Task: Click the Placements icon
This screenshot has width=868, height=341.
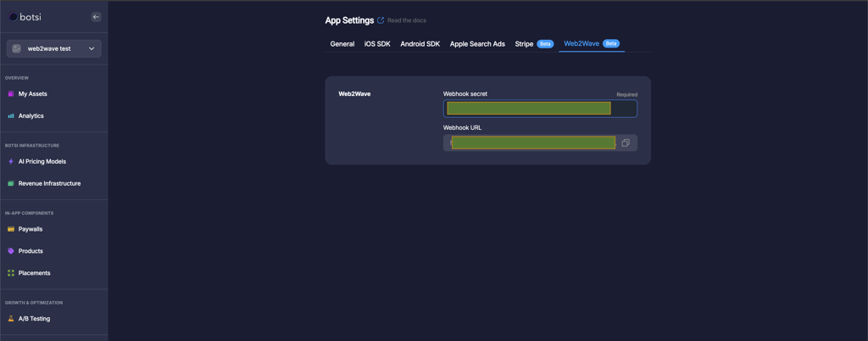Action: (x=10, y=273)
